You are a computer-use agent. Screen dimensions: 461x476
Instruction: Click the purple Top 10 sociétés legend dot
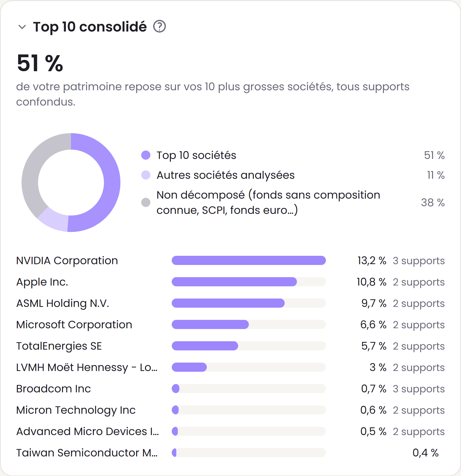pyautogui.click(x=146, y=155)
